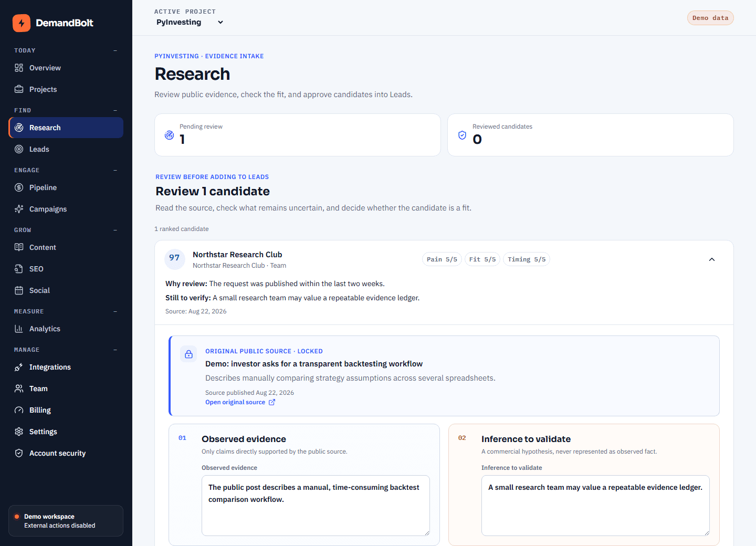Screen dimensions: 756x546
Task: Click into the Observed evidence text area
Action: coord(316,506)
